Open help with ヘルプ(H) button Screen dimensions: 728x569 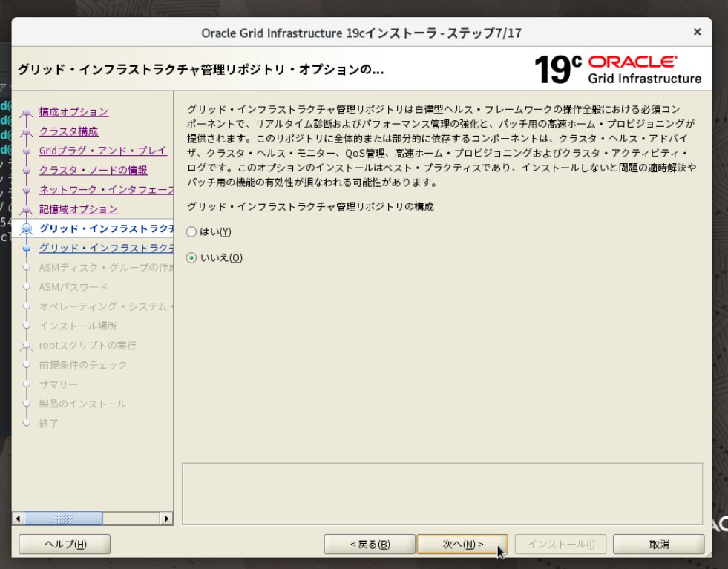tap(65, 544)
